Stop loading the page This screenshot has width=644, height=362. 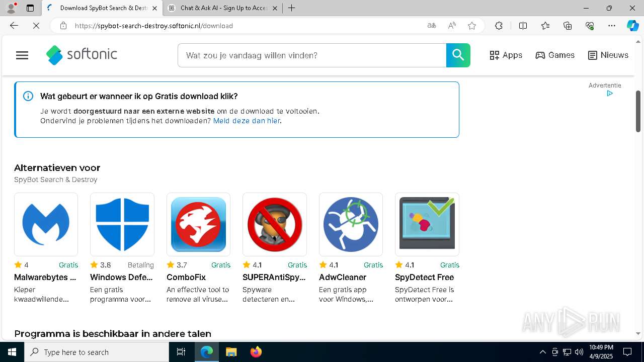(36, 26)
